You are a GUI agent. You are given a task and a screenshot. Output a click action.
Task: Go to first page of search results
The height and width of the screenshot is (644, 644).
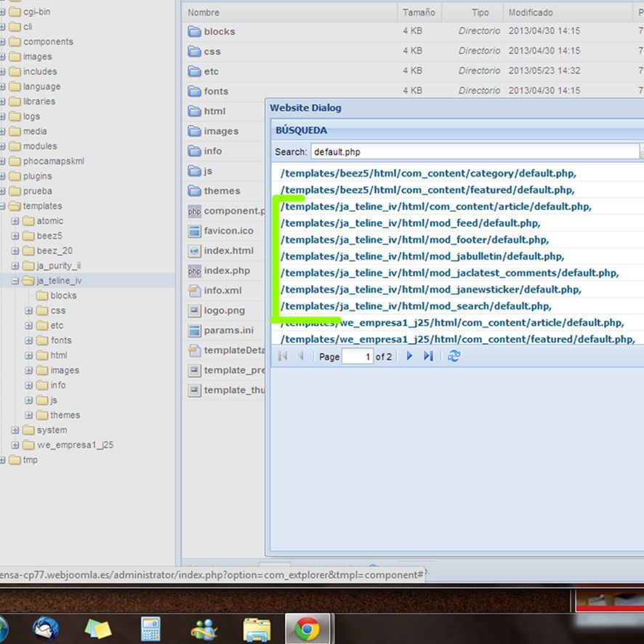[x=283, y=356]
